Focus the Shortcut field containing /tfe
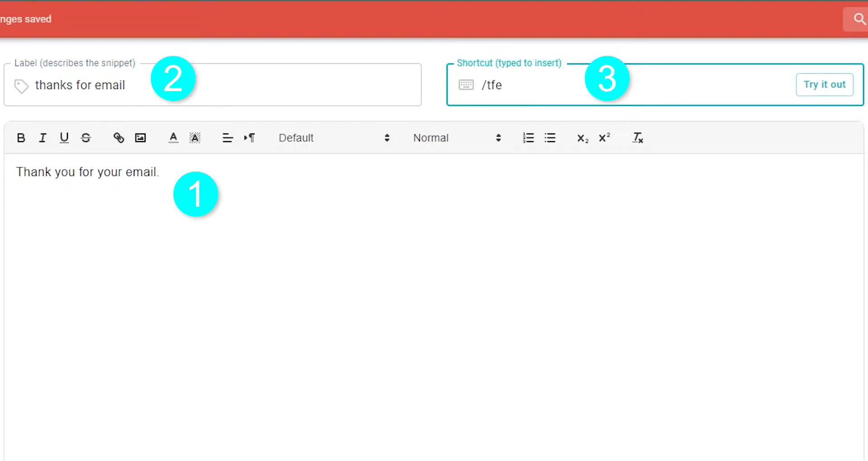Image resolution: width=868 pixels, height=461 pixels. click(x=655, y=85)
